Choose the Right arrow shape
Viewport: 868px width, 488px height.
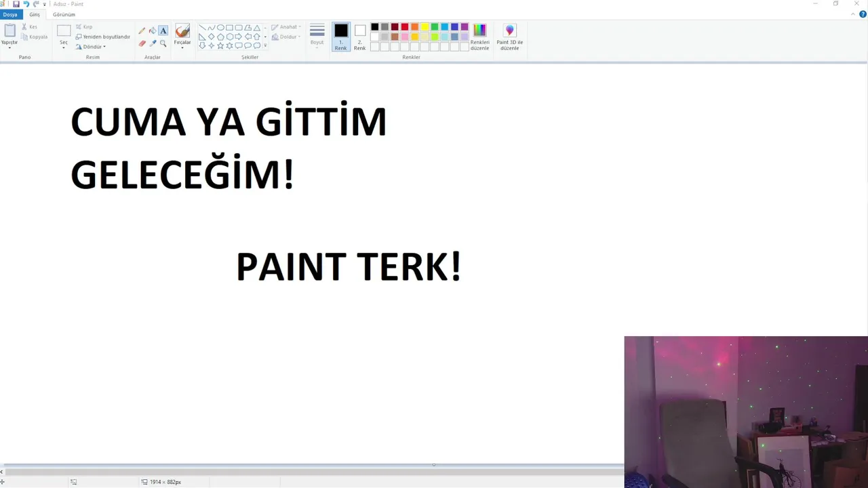239,37
